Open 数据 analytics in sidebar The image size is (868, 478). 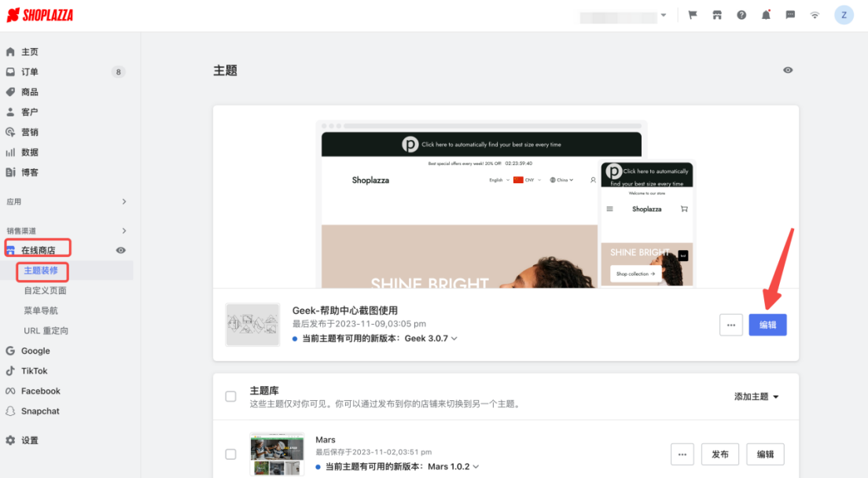tap(30, 153)
